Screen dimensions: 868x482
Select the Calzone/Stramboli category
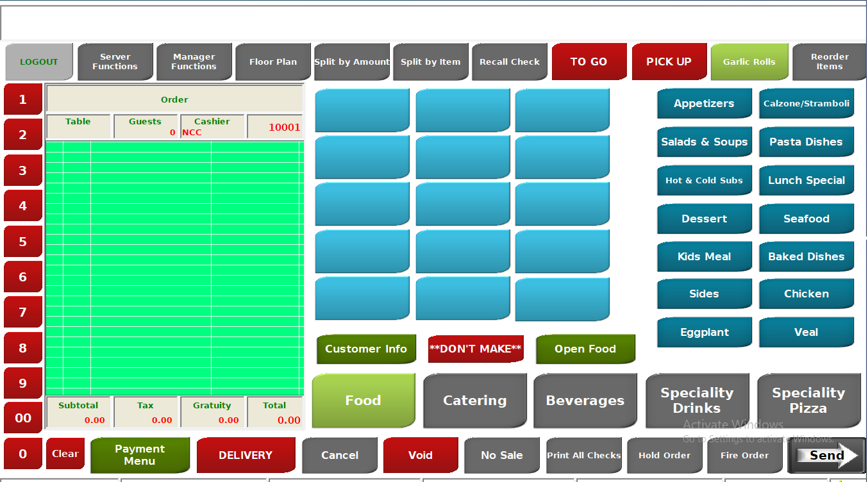coord(806,103)
